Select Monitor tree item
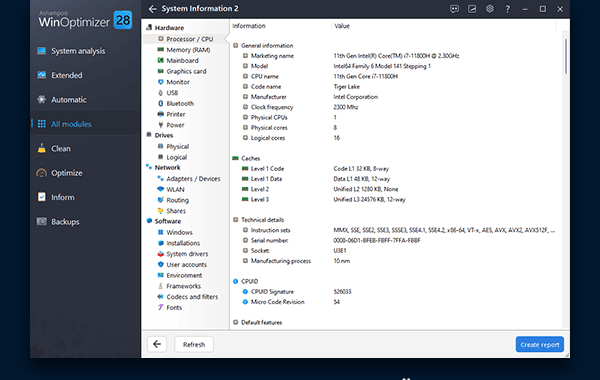The height and width of the screenshot is (380, 600). [x=178, y=82]
